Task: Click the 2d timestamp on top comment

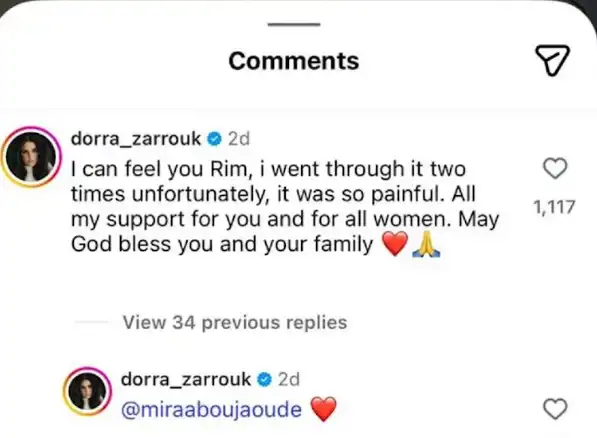Action: [x=239, y=139]
